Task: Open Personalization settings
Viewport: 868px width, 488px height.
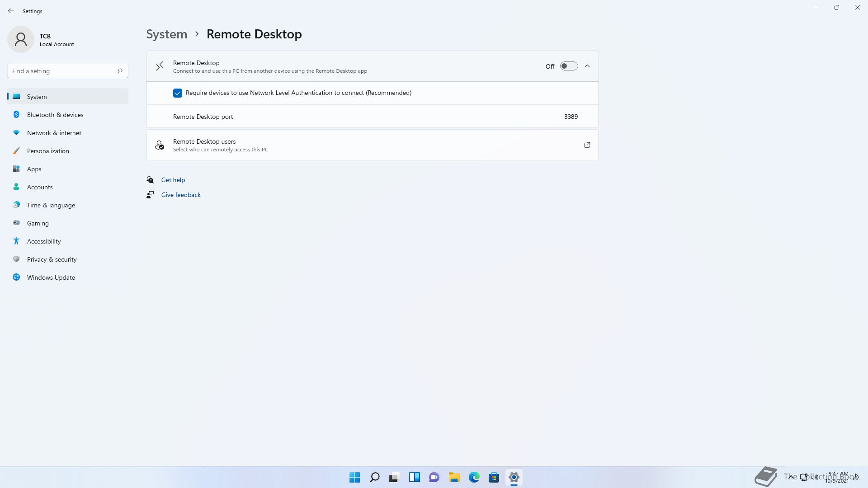Action: tap(68, 151)
